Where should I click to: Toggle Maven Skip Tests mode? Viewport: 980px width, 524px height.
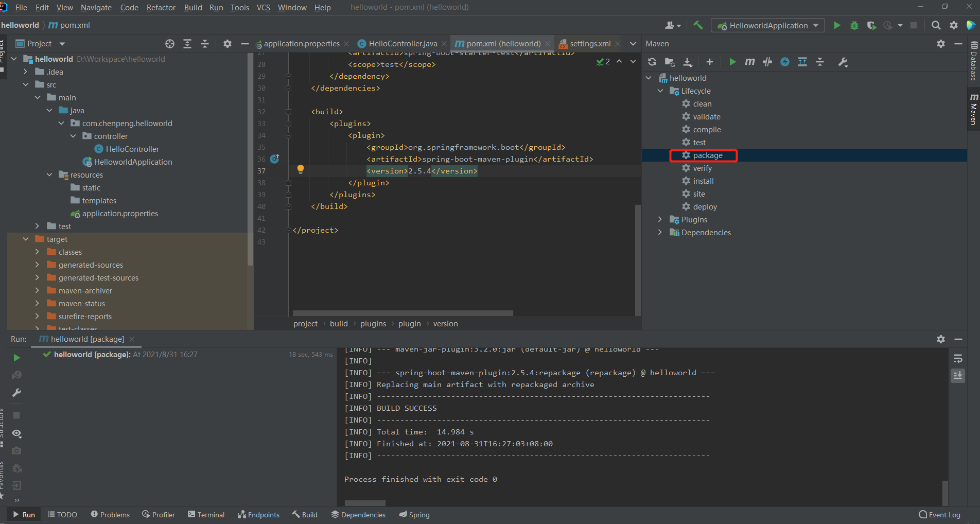click(784, 62)
